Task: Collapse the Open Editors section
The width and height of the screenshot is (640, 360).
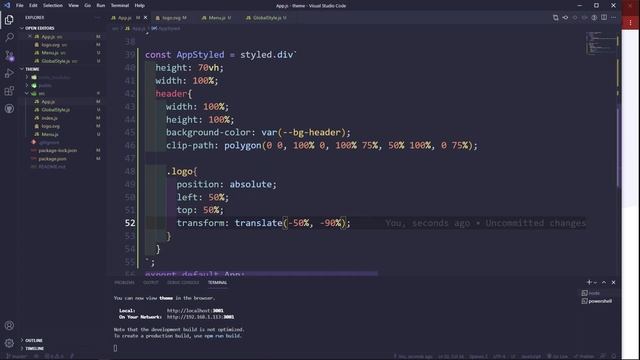Action: [x=39, y=28]
